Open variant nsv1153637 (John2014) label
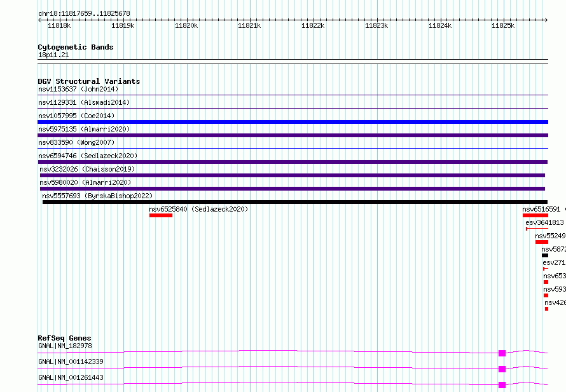Screen dimensions: 566x392 78,89
